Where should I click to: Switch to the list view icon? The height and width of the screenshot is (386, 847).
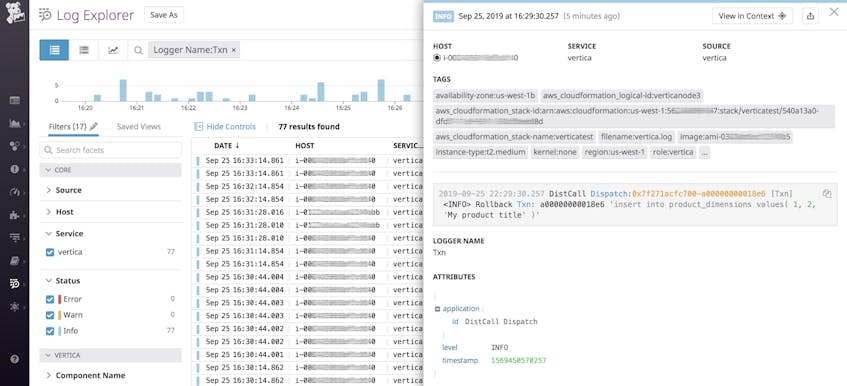(x=54, y=50)
